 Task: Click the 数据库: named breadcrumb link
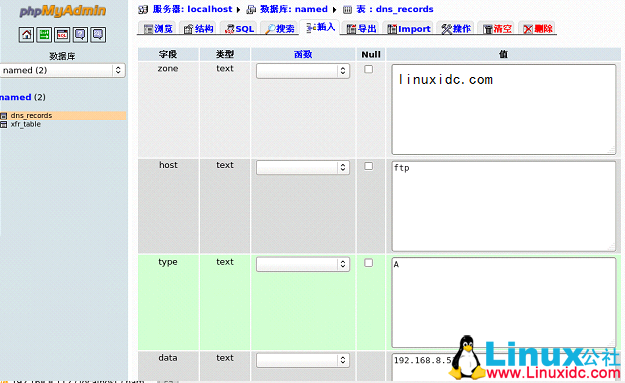point(294,9)
